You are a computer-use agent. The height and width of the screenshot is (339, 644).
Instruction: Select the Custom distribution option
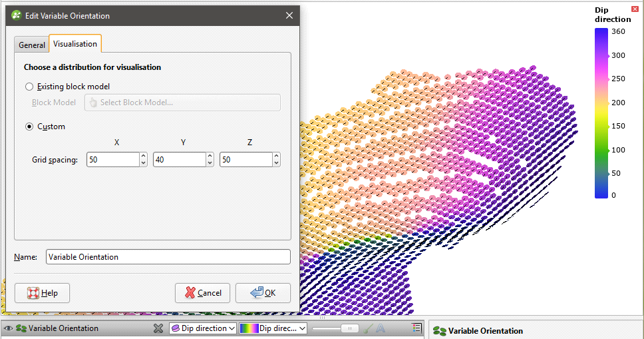coord(29,127)
